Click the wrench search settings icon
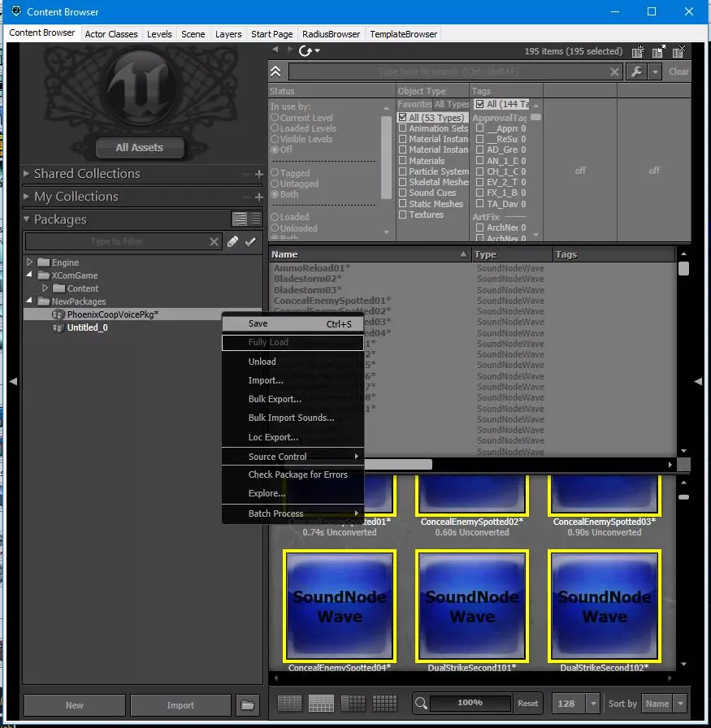This screenshot has height=728, width=711. coord(636,71)
